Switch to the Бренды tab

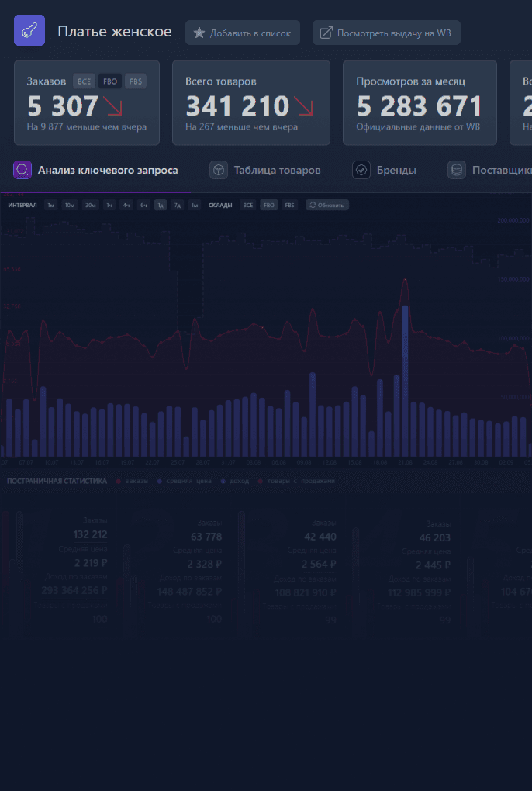(x=384, y=170)
